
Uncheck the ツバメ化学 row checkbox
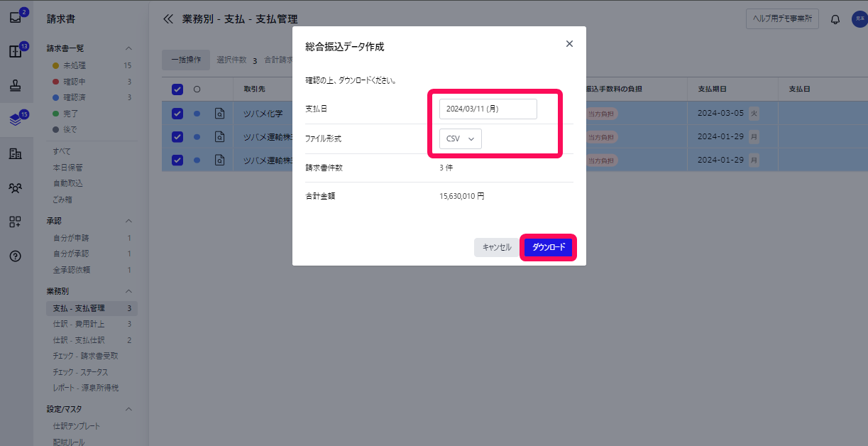177,114
